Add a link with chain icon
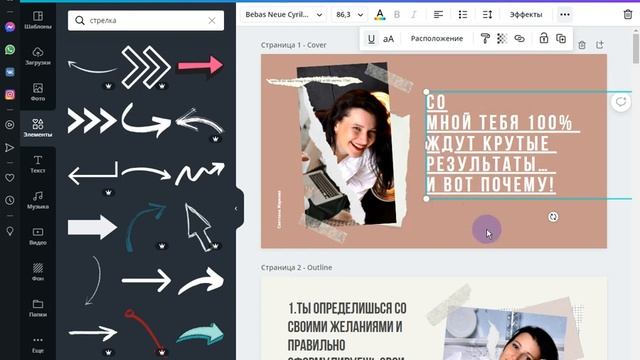The image size is (640, 360). tap(519, 39)
